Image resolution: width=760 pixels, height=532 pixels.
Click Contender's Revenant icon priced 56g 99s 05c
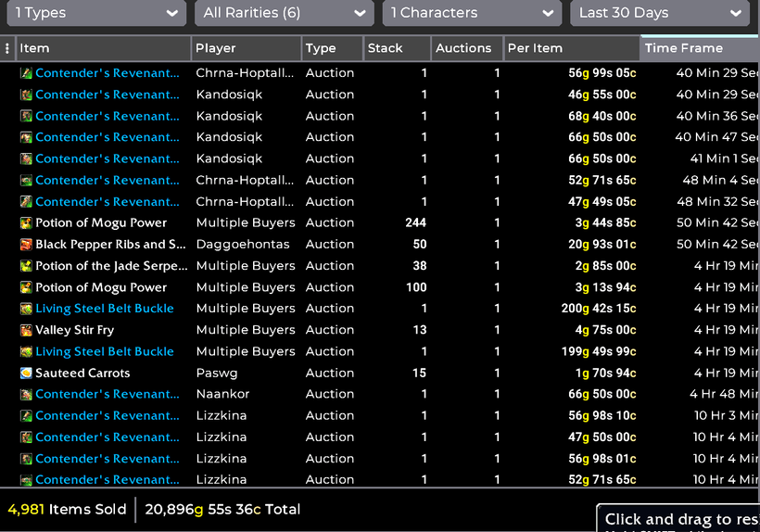pos(26,73)
